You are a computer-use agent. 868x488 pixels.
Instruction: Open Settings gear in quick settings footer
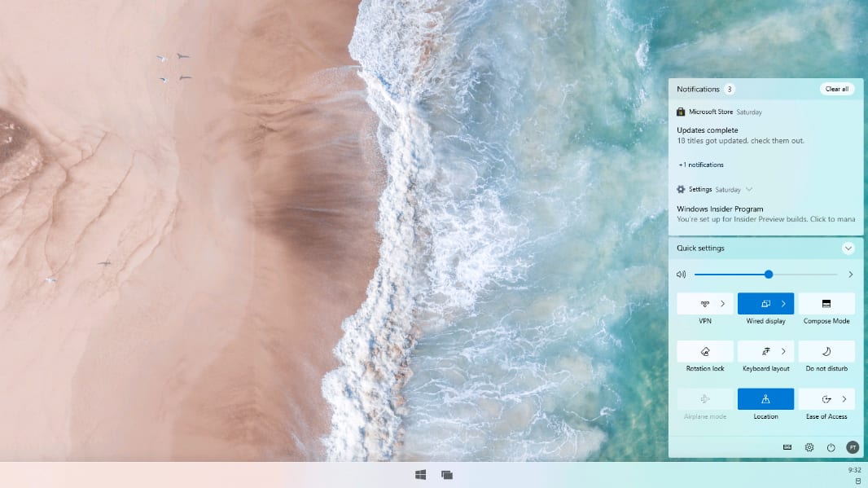809,447
